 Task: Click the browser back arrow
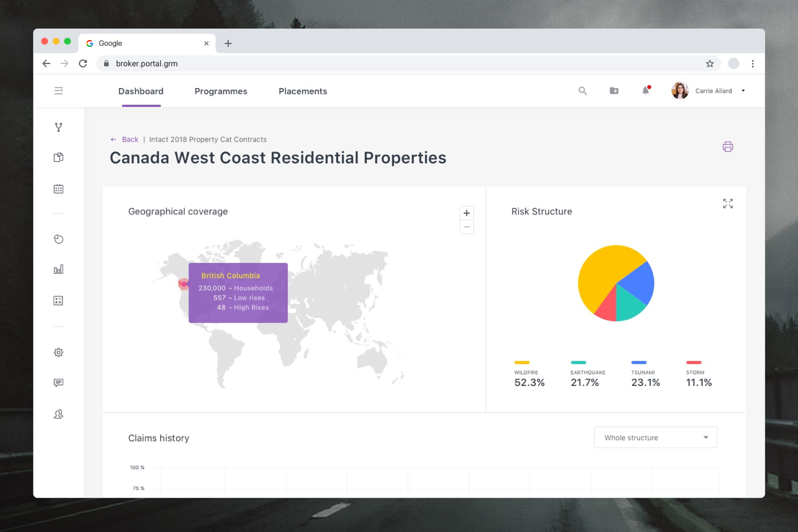tap(46, 63)
